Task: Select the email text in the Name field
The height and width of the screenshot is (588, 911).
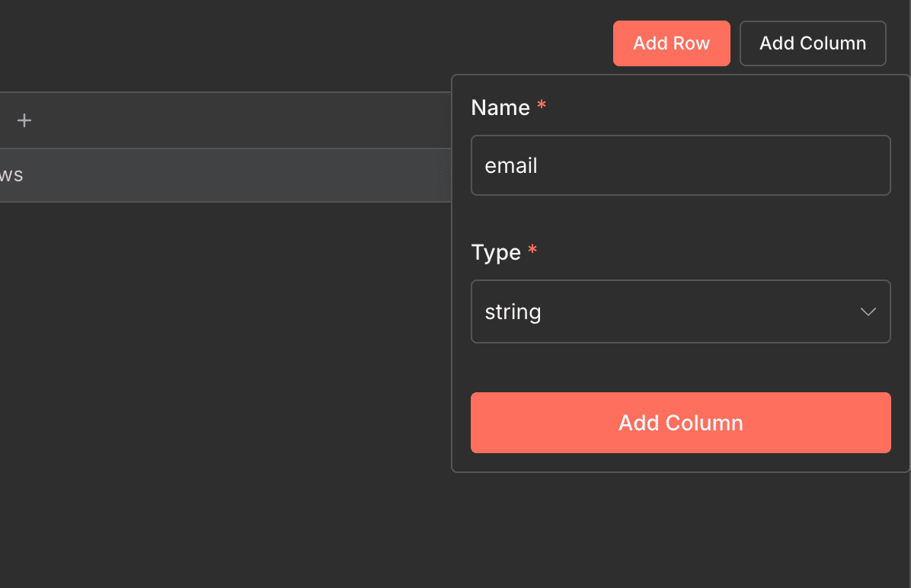Action: pos(510,165)
